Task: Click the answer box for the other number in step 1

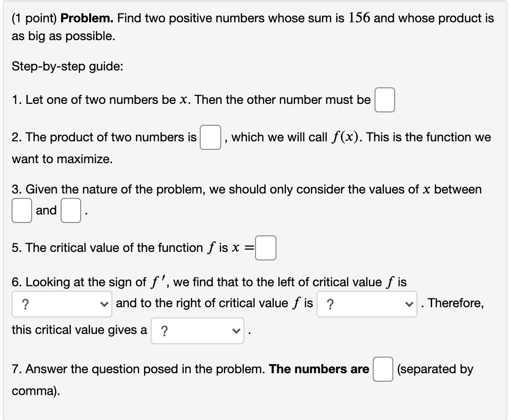Action: coord(384,100)
